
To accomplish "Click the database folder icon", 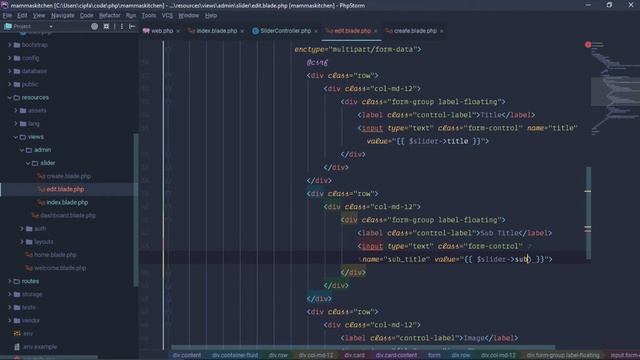I will click(x=17, y=71).
